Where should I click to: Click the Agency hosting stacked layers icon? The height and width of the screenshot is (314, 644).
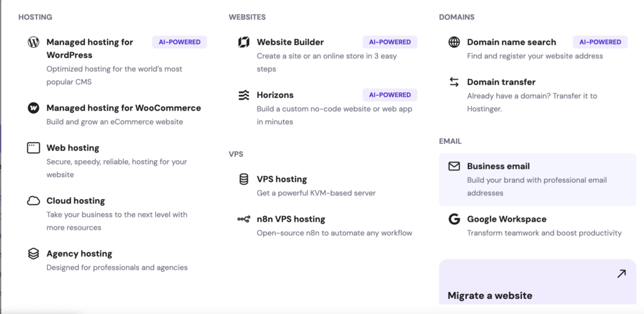click(33, 254)
